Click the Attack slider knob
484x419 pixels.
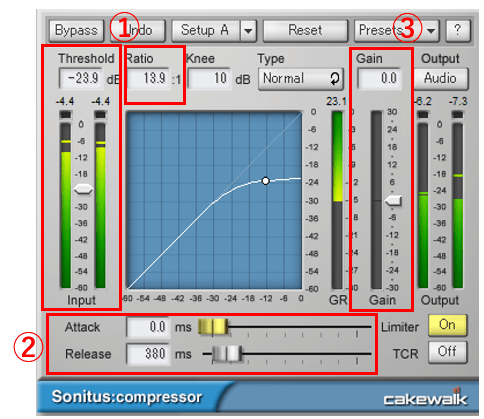[213, 327]
